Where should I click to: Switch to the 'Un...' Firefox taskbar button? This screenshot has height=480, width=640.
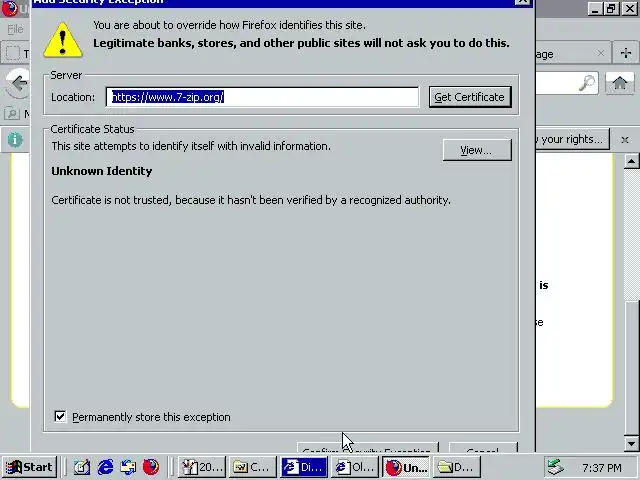point(406,467)
